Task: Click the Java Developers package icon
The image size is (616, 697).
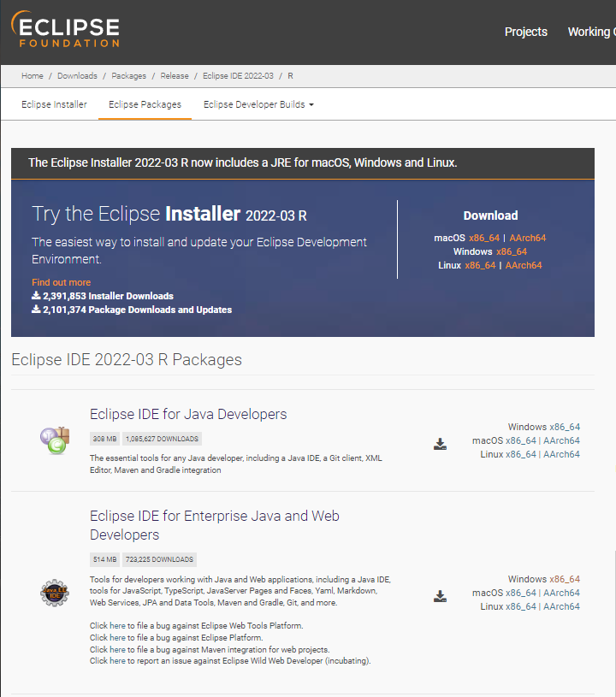Action: pyautogui.click(x=55, y=440)
